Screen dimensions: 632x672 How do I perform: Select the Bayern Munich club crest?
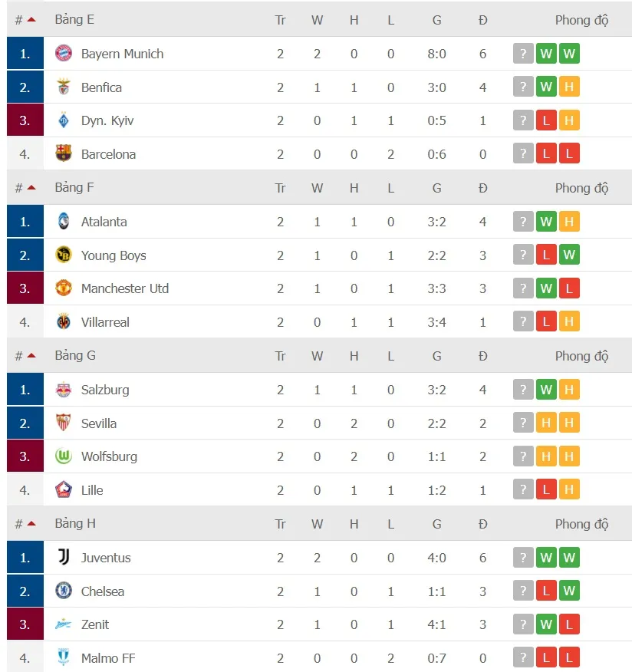tap(65, 54)
